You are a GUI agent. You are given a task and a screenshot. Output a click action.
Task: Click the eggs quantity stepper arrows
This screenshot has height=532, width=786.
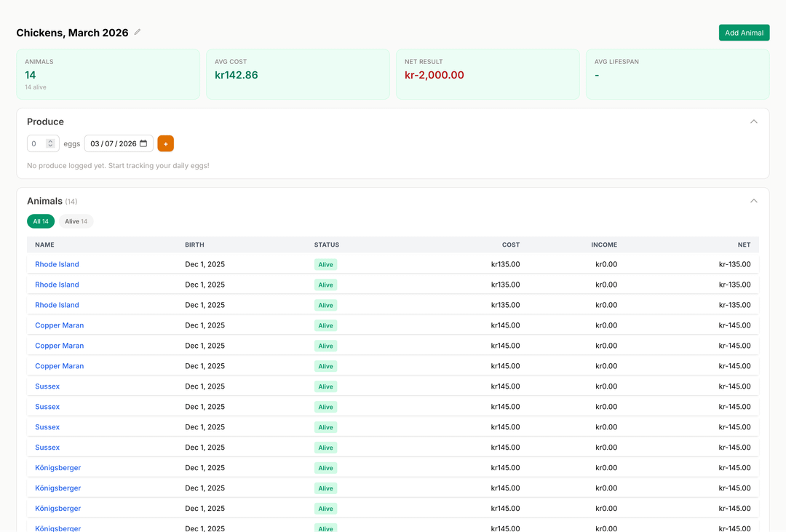coord(50,143)
